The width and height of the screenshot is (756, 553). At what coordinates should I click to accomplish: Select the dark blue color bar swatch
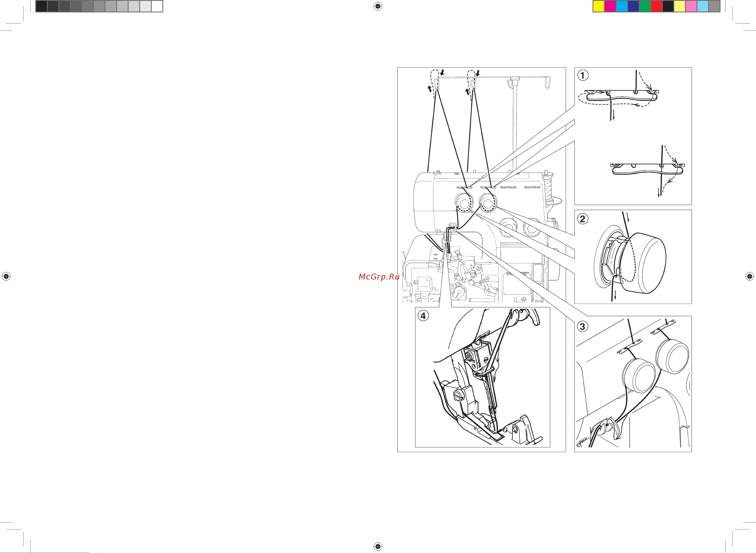pos(633,6)
